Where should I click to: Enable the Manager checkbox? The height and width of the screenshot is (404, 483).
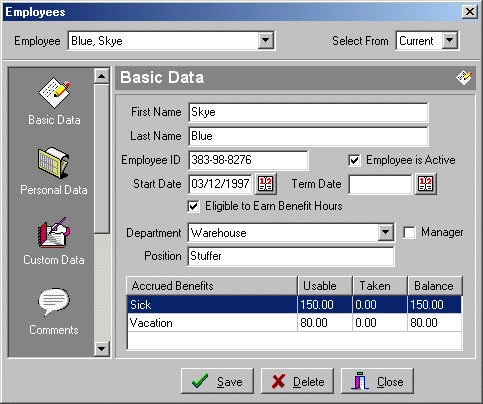coord(409,232)
